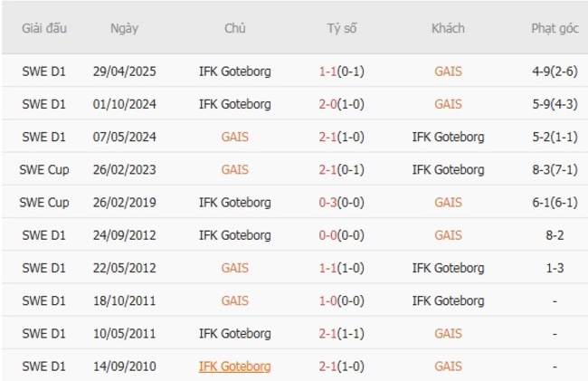Click the 'Giải đấu' column header
The width and height of the screenshot is (588, 381).
point(44,28)
